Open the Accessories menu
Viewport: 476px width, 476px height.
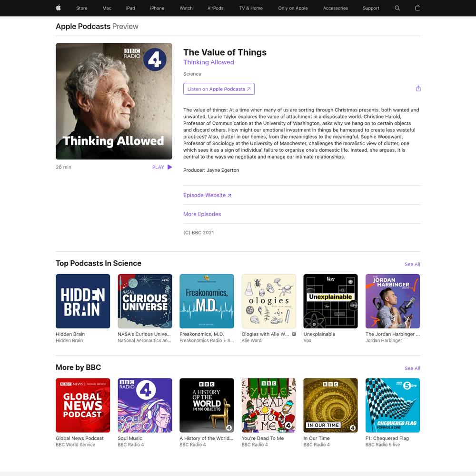click(336, 8)
